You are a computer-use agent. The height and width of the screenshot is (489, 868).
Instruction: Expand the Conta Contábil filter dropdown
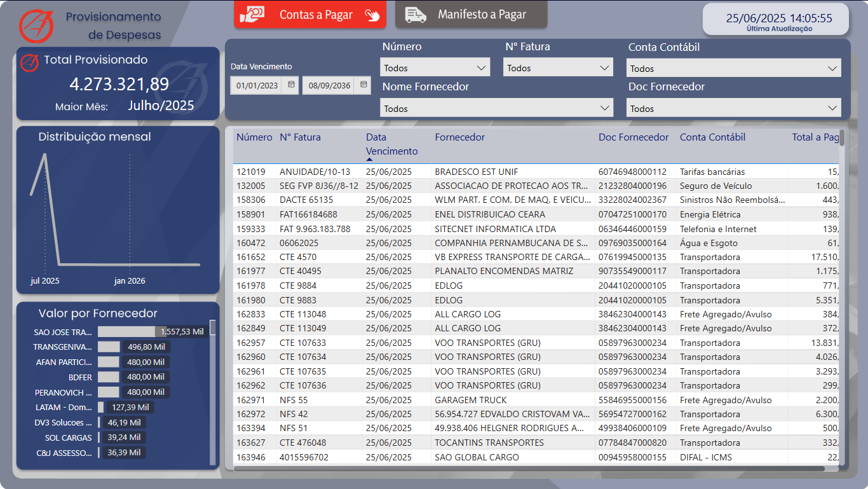[734, 68]
